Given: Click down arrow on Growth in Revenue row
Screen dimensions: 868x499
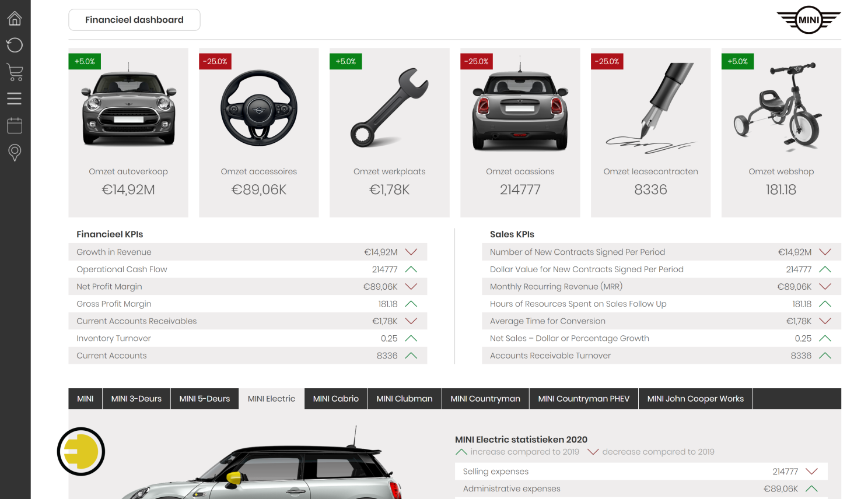Looking at the screenshot, I should pos(411,252).
